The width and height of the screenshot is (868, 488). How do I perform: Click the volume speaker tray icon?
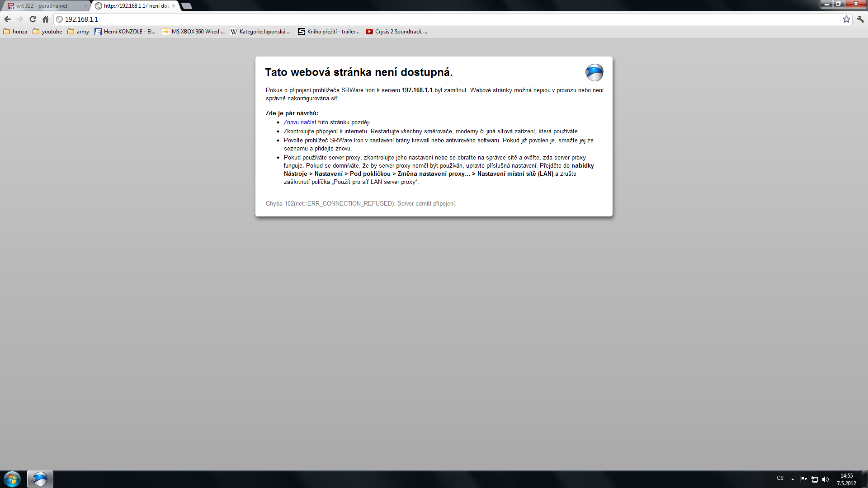point(826,479)
